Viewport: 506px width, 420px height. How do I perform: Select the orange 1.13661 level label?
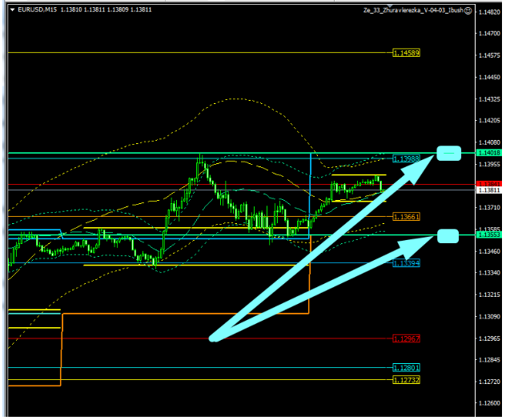point(406,217)
